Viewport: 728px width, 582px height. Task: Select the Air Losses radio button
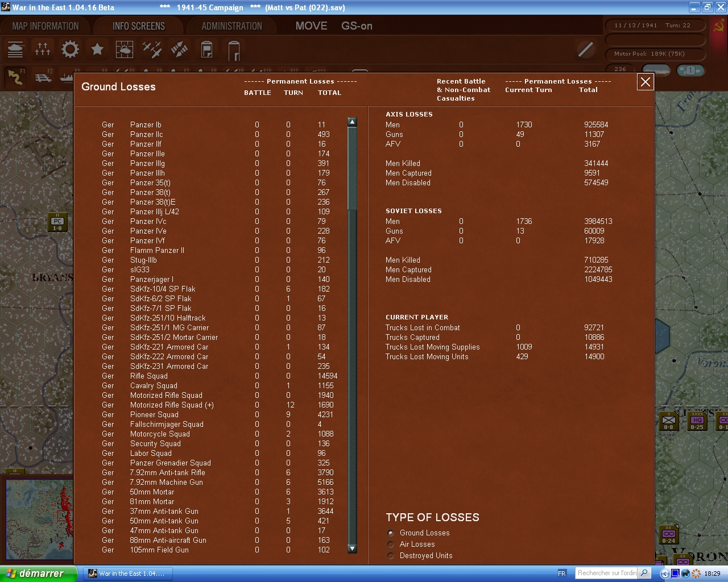[391, 544]
